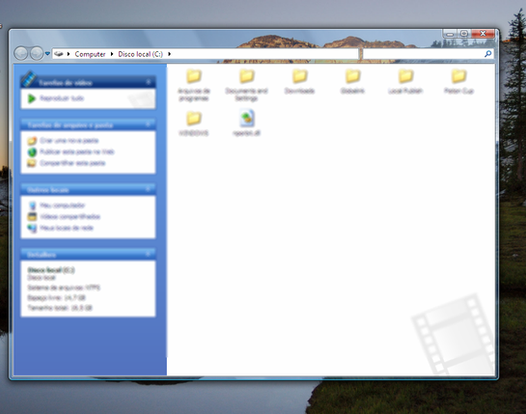Click inside the search input box
This screenshot has width=526, height=414.
tap(423, 54)
